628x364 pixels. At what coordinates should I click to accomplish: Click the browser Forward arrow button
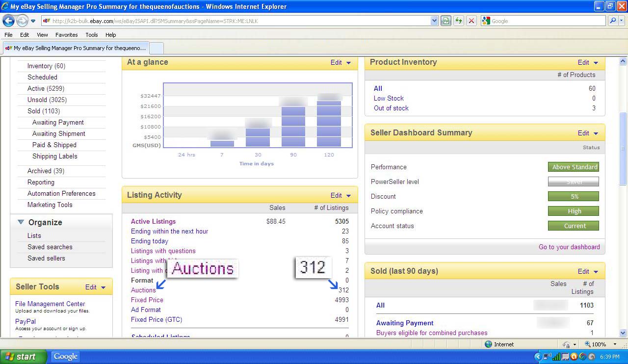22,21
